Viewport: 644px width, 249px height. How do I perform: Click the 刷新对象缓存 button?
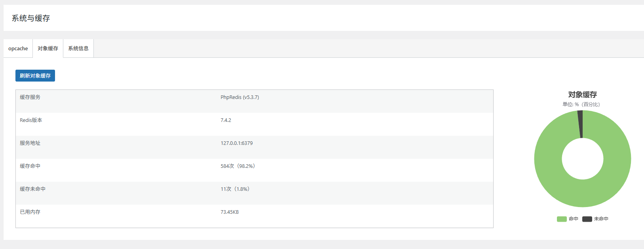35,76
